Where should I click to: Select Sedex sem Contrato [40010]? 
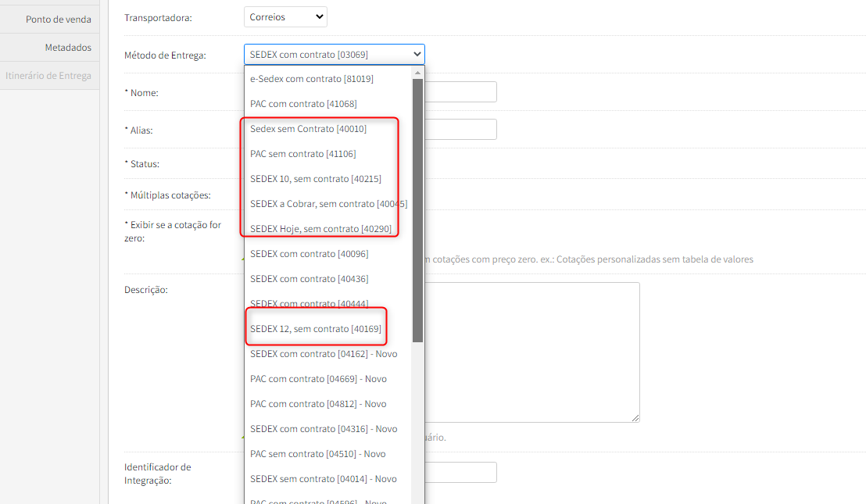[328, 129]
